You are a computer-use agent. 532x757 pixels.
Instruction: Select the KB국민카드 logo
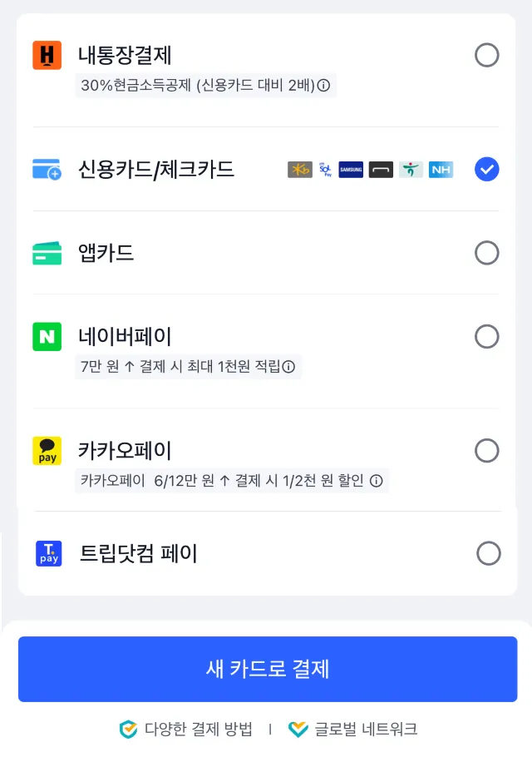(300, 170)
